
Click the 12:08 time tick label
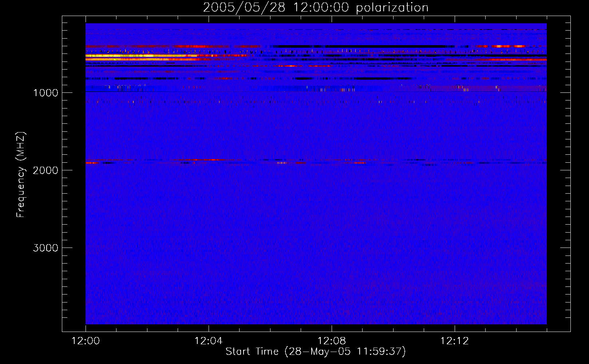[332, 341]
